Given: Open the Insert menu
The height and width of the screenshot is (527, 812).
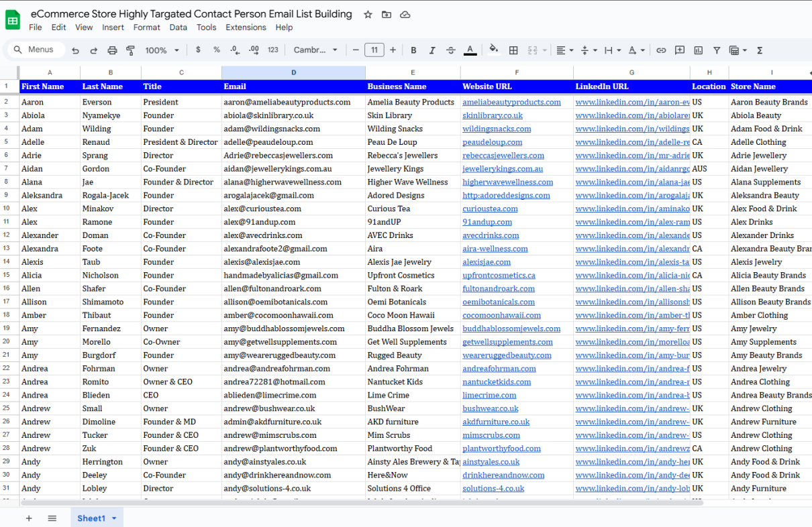Looking at the screenshot, I should pyautogui.click(x=113, y=27).
